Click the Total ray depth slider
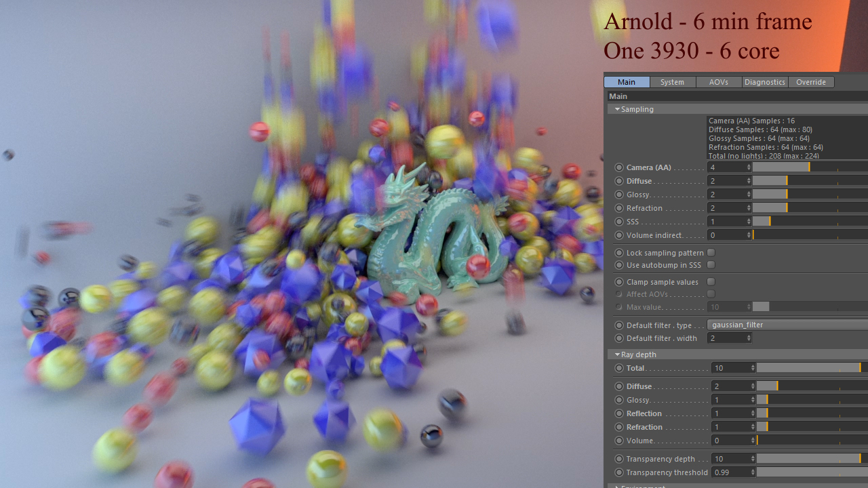The image size is (868, 488). pyautogui.click(x=812, y=368)
